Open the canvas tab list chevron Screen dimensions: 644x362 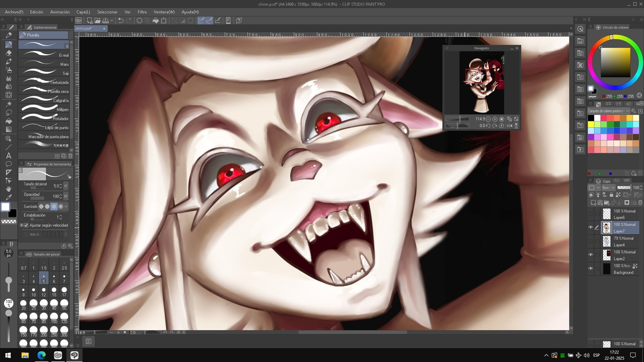tap(571, 28)
